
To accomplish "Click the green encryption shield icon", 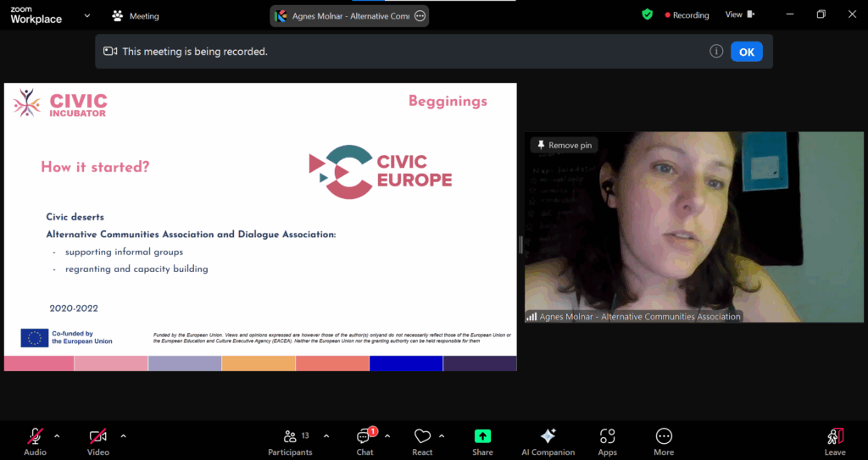I will click(648, 14).
